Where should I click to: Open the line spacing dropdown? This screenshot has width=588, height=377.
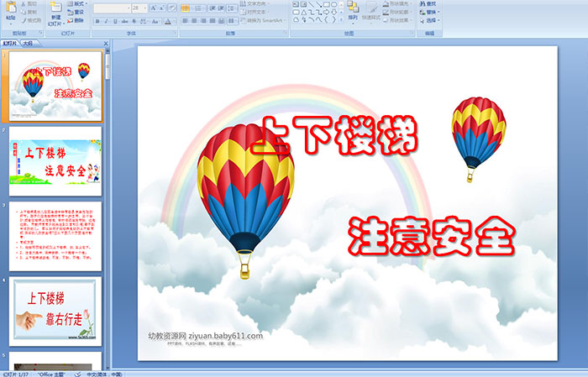coord(232,8)
